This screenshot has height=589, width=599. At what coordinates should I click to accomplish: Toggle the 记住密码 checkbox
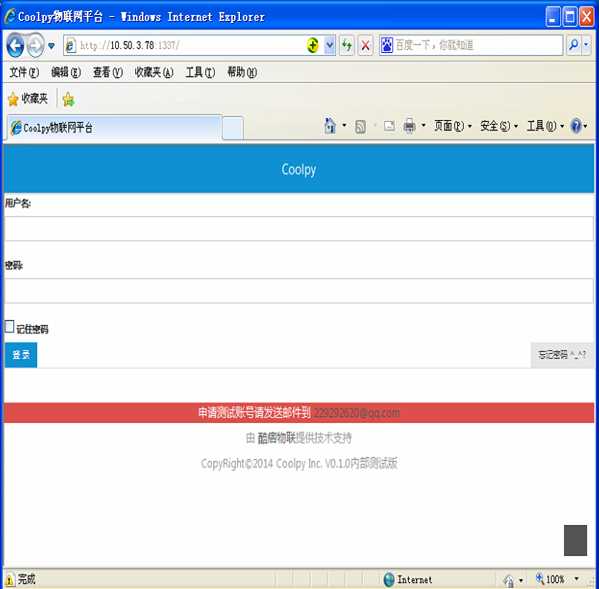(x=10, y=327)
